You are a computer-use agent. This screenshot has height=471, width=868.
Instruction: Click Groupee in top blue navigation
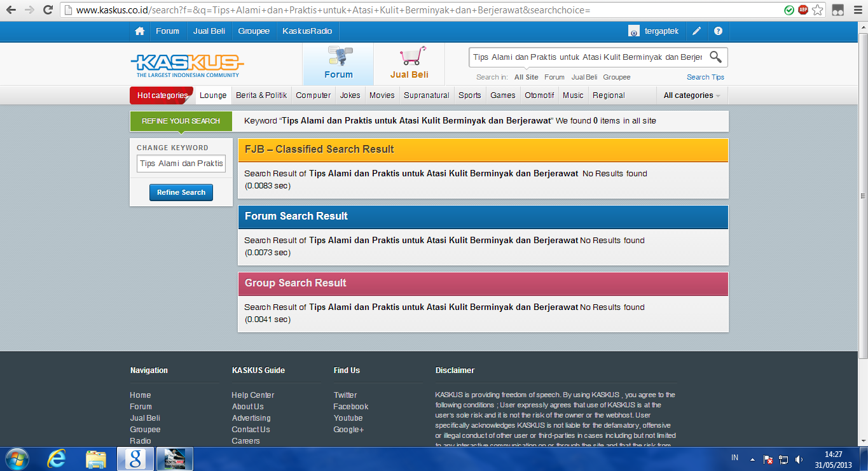254,31
